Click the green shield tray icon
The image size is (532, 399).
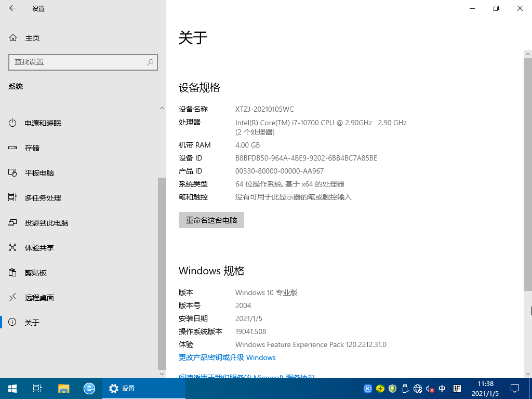(x=393, y=389)
